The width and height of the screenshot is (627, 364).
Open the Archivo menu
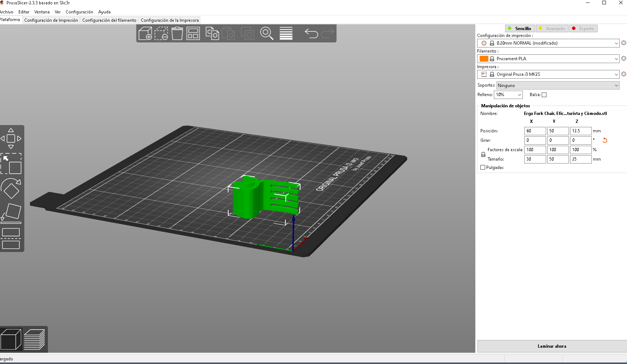point(7,12)
